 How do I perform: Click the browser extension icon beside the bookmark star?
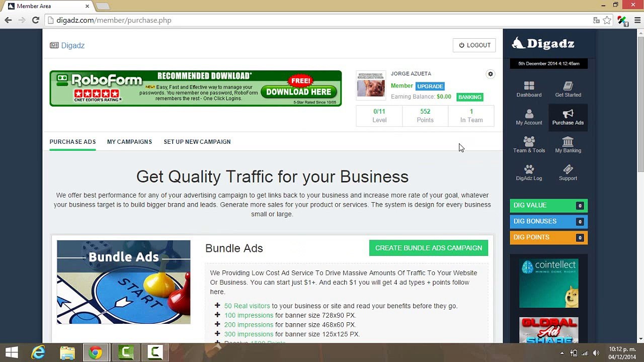[x=622, y=20]
